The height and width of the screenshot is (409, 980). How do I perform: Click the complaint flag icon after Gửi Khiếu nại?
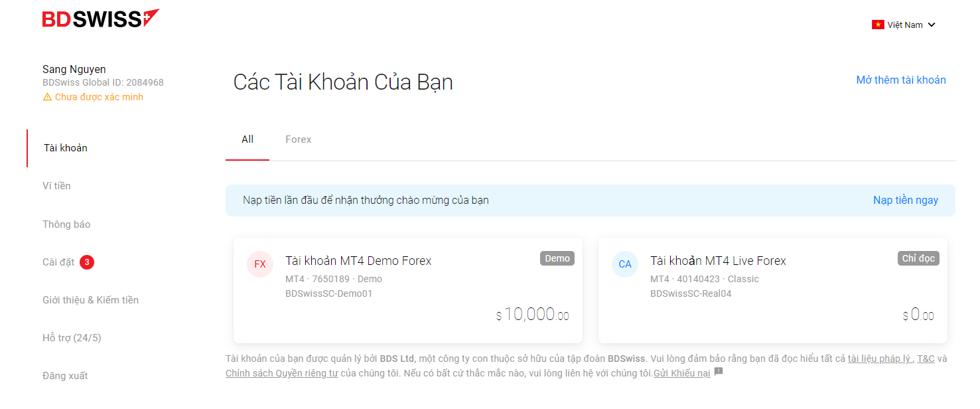pos(719,372)
